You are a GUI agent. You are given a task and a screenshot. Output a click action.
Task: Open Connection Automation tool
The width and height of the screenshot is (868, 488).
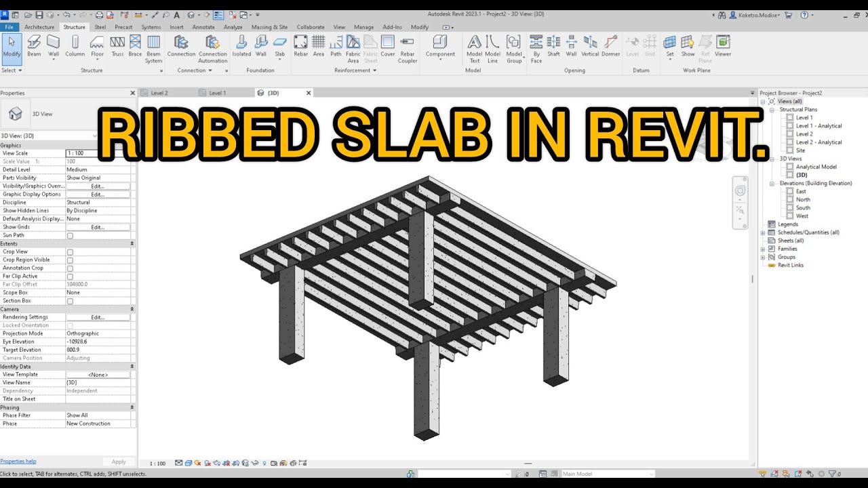coord(212,49)
